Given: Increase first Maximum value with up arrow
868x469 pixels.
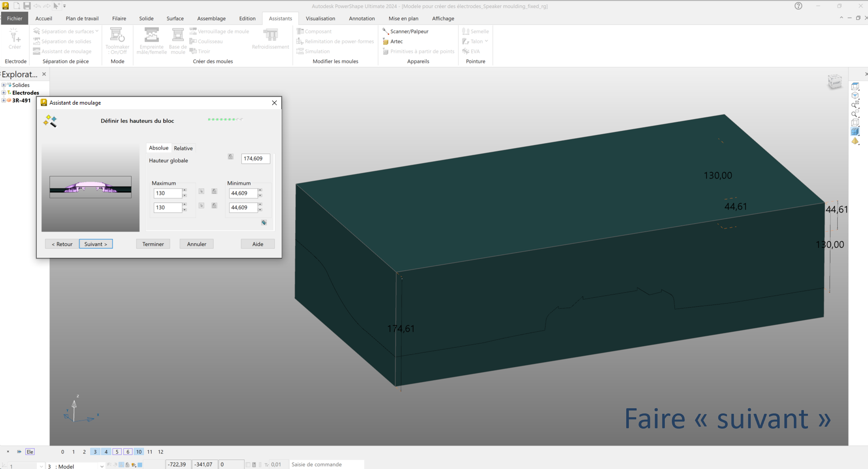Looking at the screenshot, I should pyautogui.click(x=185, y=190).
